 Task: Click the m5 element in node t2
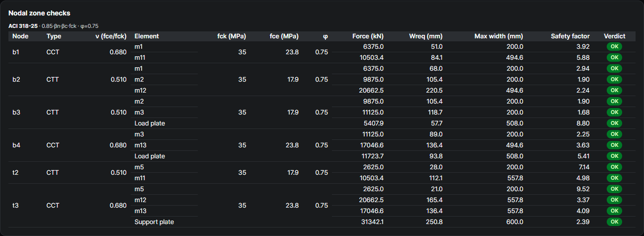[x=139, y=167]
